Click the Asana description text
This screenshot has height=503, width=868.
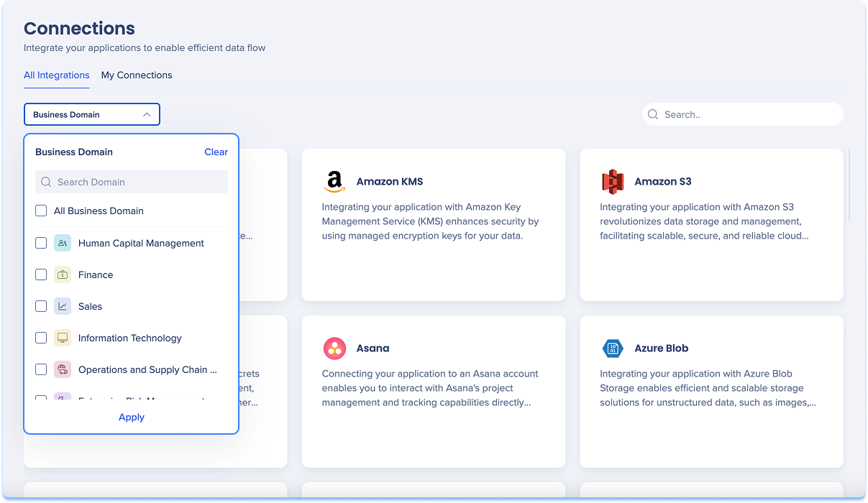click(430, 388)
